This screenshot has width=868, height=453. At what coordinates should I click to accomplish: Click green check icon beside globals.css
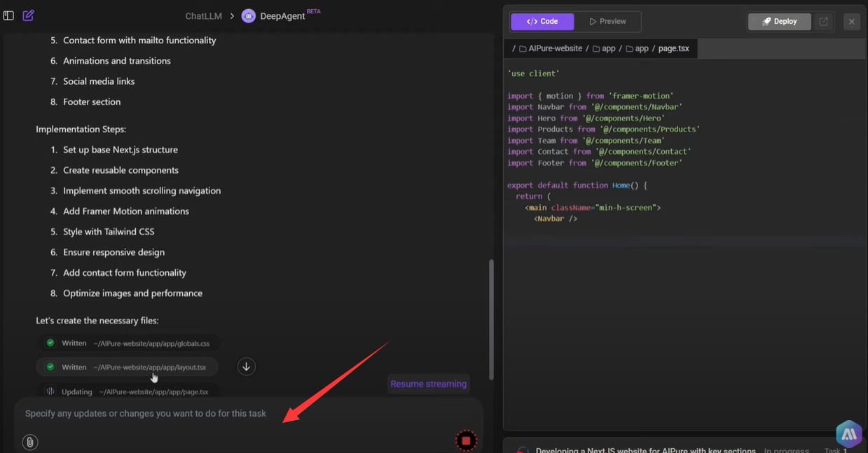click(50, 343)
